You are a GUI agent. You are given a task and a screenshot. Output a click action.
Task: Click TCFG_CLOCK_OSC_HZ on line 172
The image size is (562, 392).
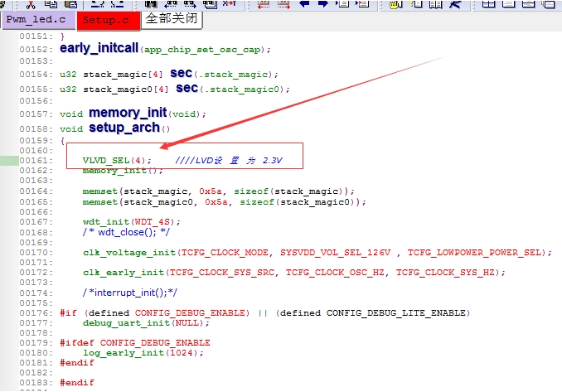pyautogui.click(x=335, y=273)
